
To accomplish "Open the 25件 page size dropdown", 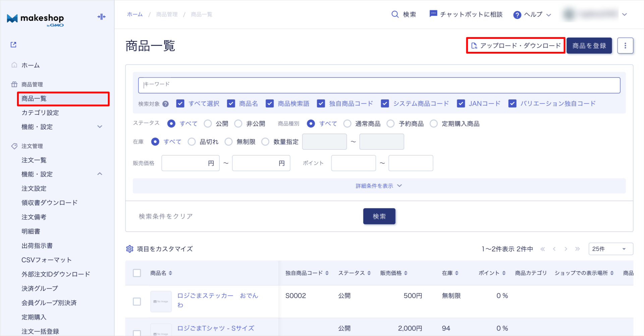I will (610, 249).
